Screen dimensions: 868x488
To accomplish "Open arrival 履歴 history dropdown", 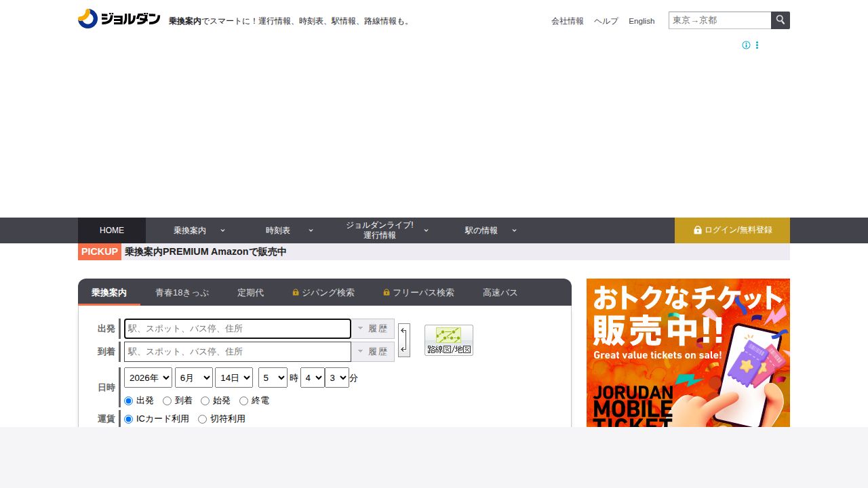I will (x=373, y=352).
